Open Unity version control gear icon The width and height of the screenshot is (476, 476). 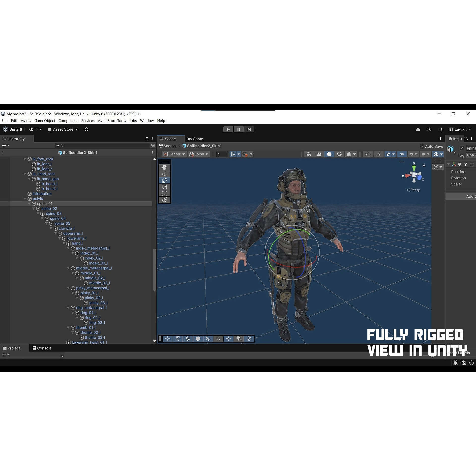click(x=87, y=129)
